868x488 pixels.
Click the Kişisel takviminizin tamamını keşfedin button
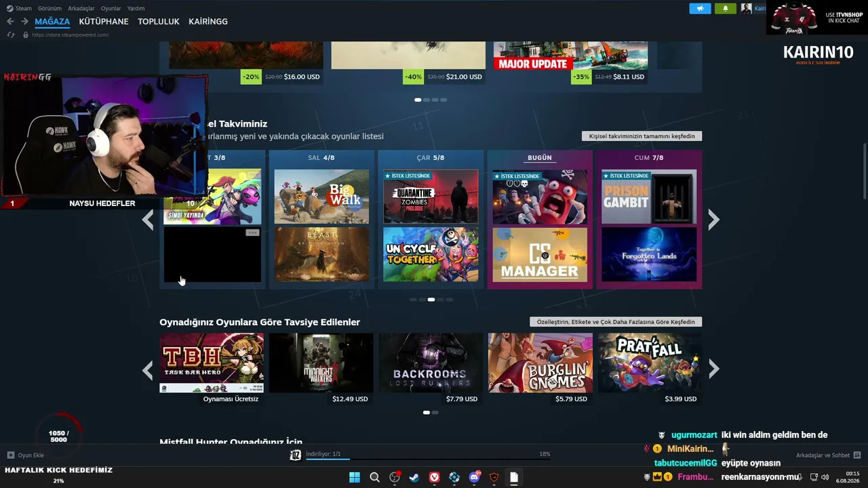coord(642,136)
